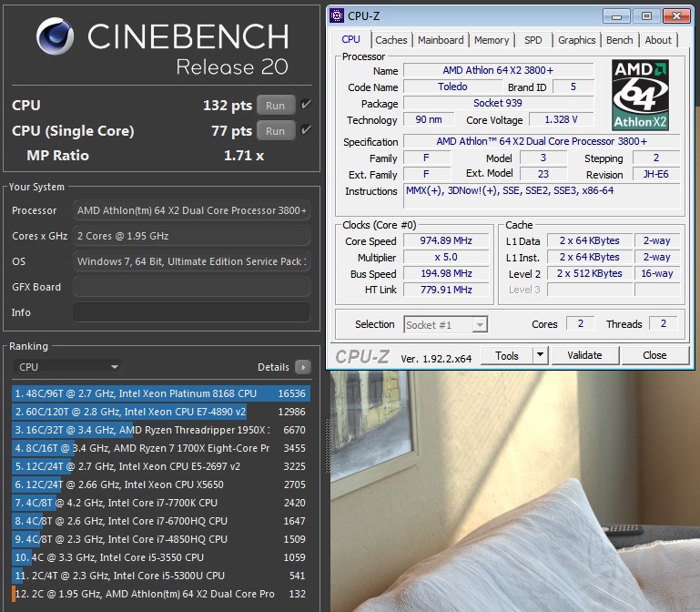
Task: Click the Validate button
Action: tap(584, 355)
